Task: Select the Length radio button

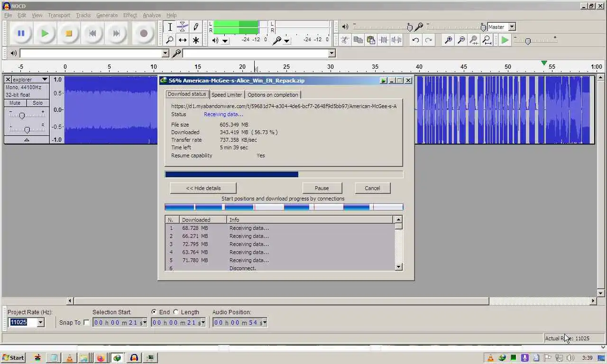Action: click(176, 312)
